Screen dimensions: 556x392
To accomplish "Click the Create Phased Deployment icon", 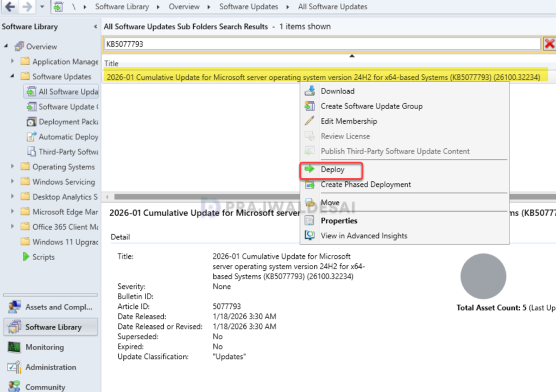I will coord(309,184).
